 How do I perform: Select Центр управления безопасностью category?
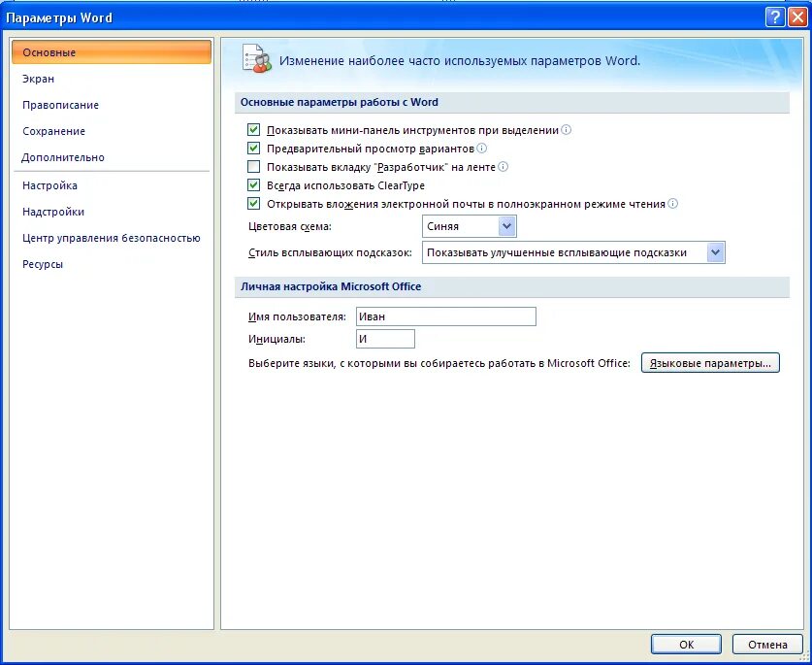pos(112,238)
